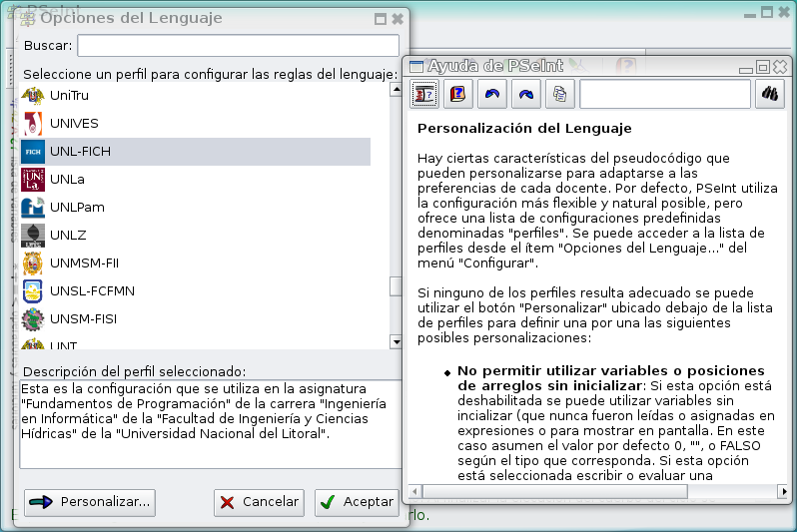Screen dimensions: 797x532
Task: Click the help search text field
Action: tap(665, 94)
